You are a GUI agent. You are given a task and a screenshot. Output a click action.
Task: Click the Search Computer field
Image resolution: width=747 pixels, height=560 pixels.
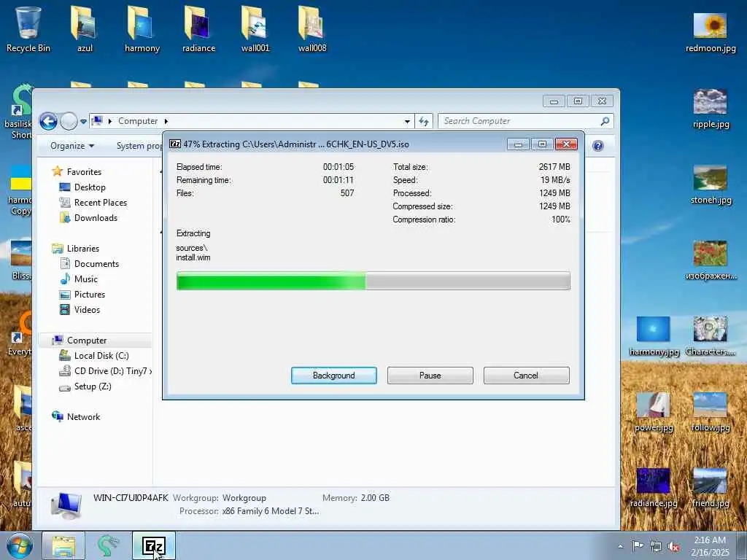[x=519, y=121]
